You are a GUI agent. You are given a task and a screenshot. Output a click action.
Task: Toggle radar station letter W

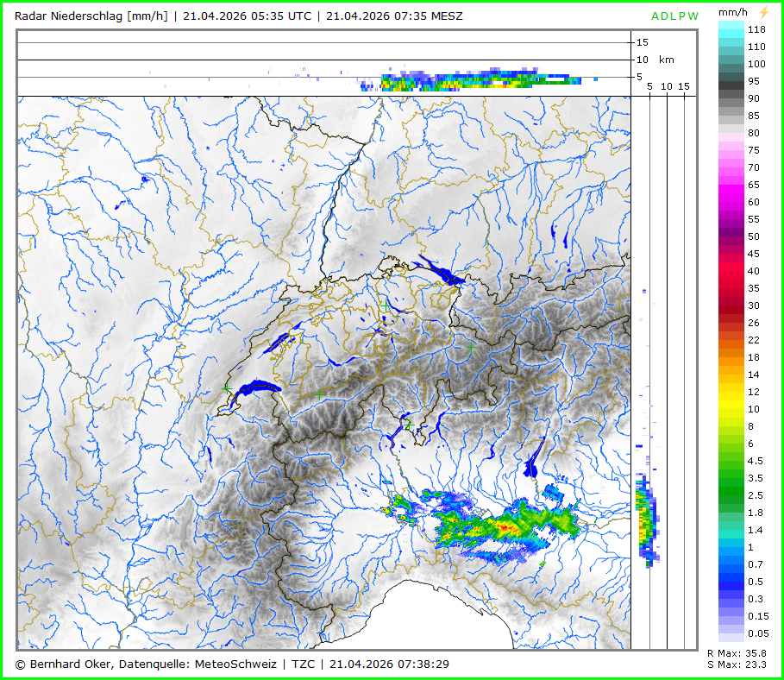click(694, 16)
